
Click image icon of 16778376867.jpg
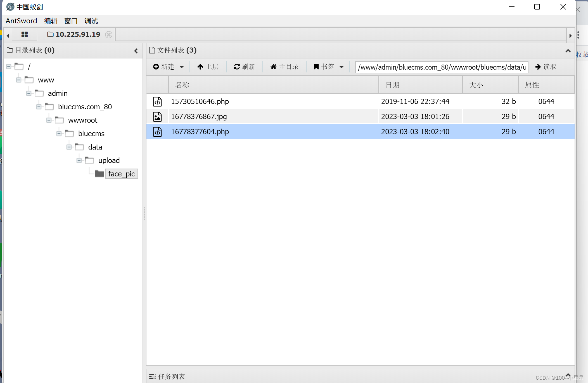157,117
